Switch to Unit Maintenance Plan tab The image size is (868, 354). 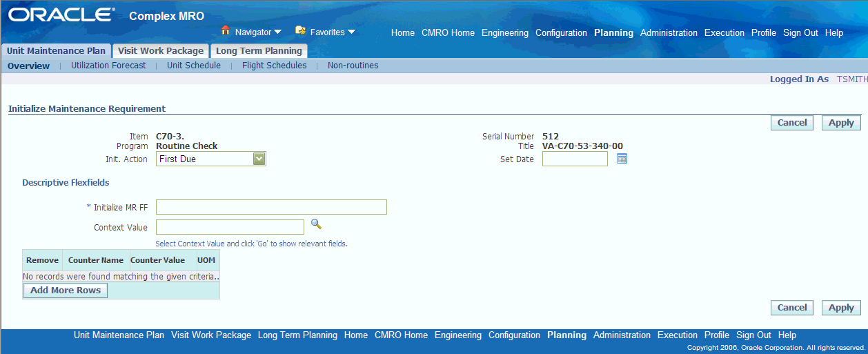pyautogui.click(x=56, y=50)
